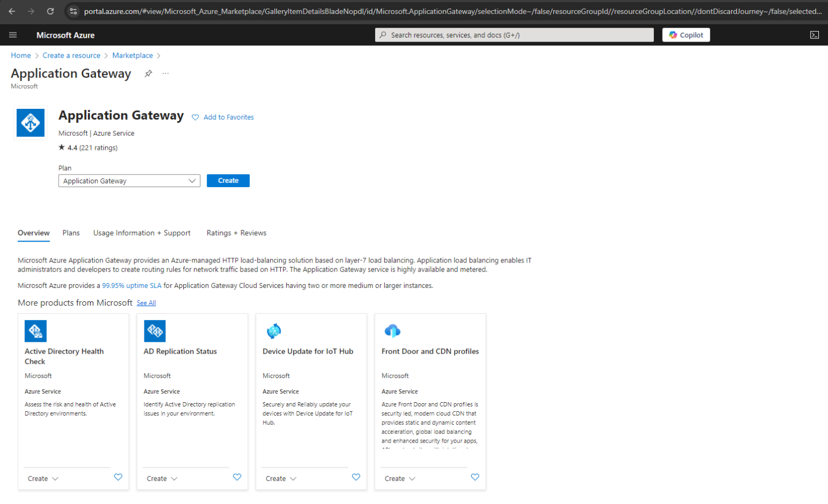
Task: Switch to the Ratings + Reviews tab
Action: (x=237, y=233)
